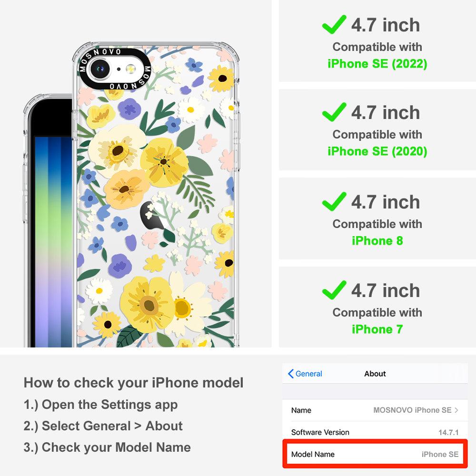
Task: Click the iPhone SE (2020) compatibility text
Action: [x=377, y=151]
